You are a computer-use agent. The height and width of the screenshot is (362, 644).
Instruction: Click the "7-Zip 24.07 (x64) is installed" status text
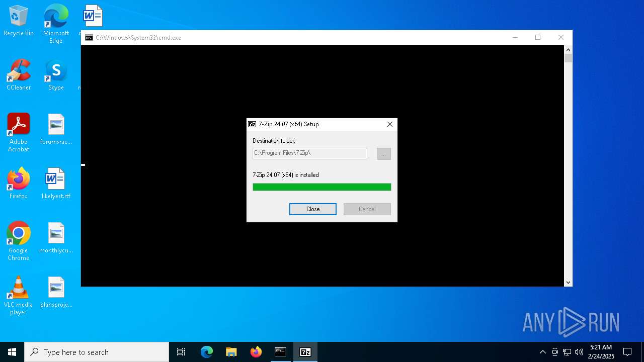285,175
